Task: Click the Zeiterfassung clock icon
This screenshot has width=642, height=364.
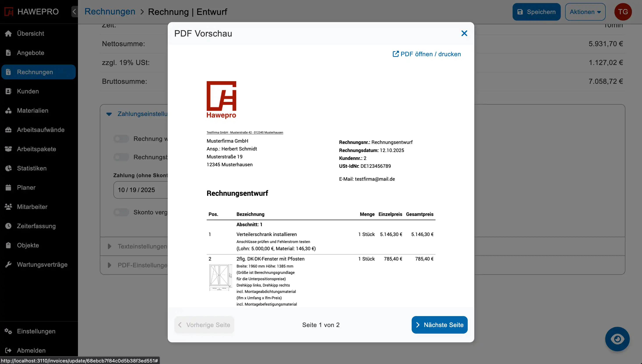Action: point(8,226)
